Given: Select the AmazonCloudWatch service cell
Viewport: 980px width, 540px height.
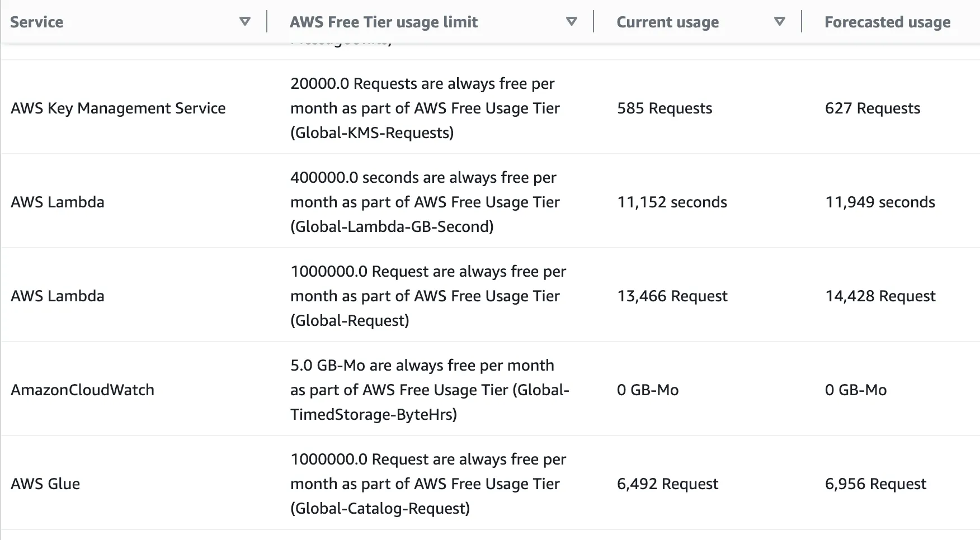Looking at the screenshot, I should (x=82, y=390).
